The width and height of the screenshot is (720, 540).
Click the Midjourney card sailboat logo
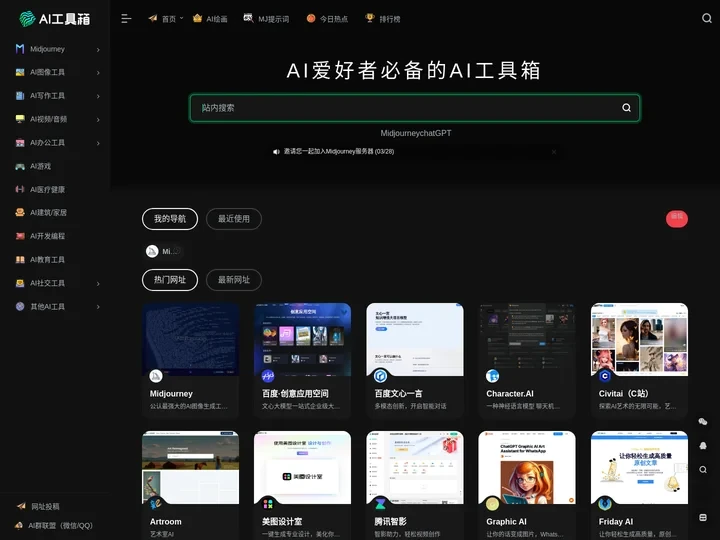pos(156,376)
